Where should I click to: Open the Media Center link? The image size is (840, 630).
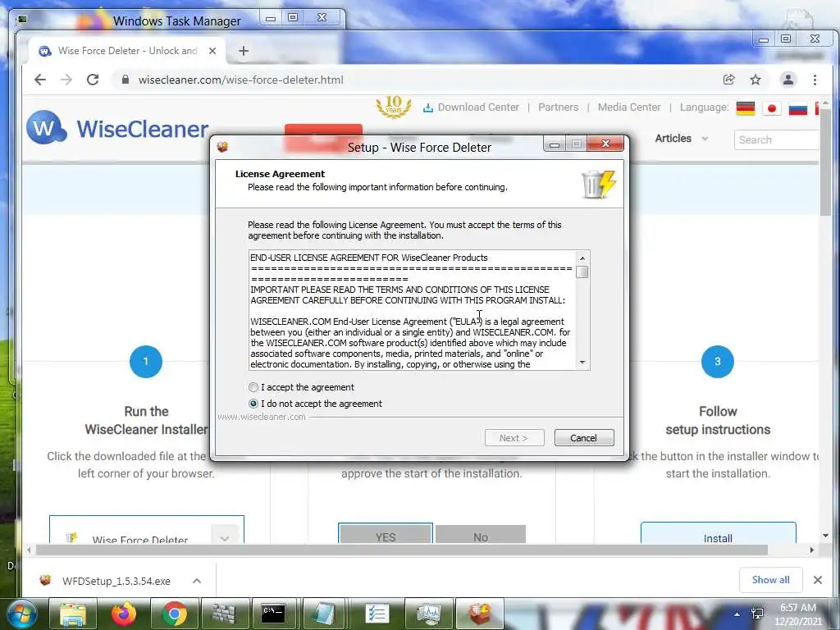(629, 107)
